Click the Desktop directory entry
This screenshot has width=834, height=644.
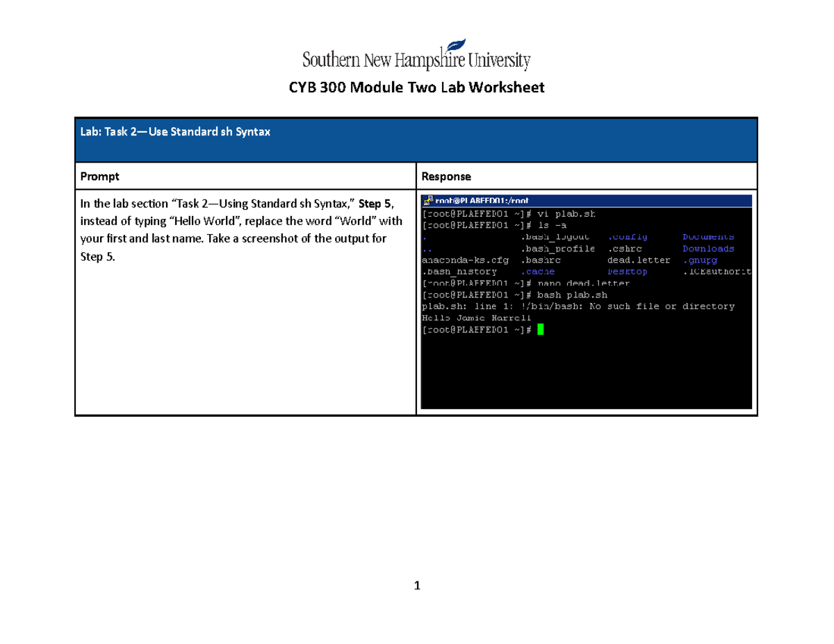[627, 271]
